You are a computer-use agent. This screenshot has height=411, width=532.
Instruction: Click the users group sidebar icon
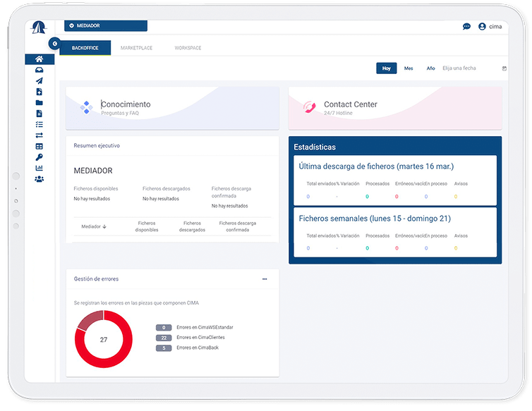[40, 179]
